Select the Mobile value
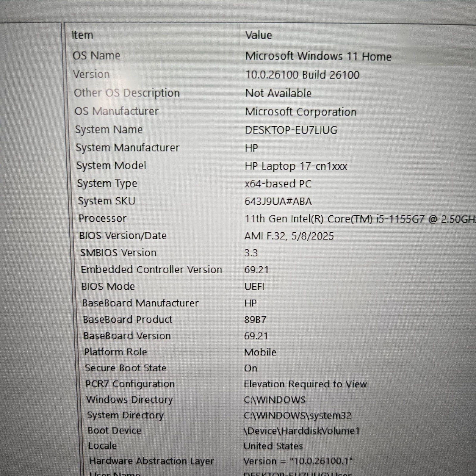476x476 pixels. [260, 352]
